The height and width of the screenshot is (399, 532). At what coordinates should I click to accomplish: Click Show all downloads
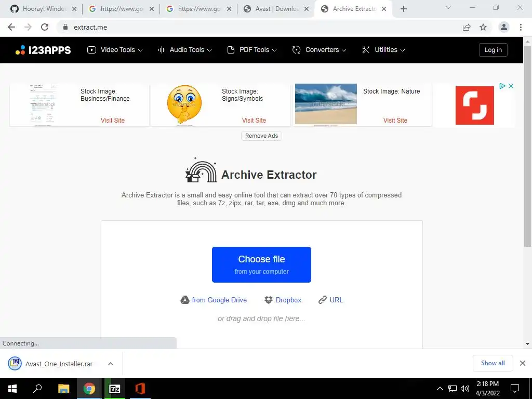click(493, 363)
